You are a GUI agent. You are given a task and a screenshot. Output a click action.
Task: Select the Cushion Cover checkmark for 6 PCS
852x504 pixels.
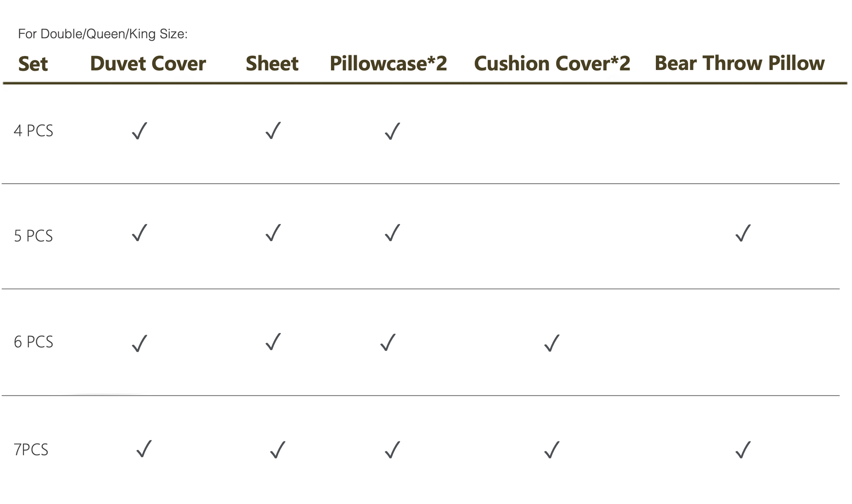click(552, 343)
